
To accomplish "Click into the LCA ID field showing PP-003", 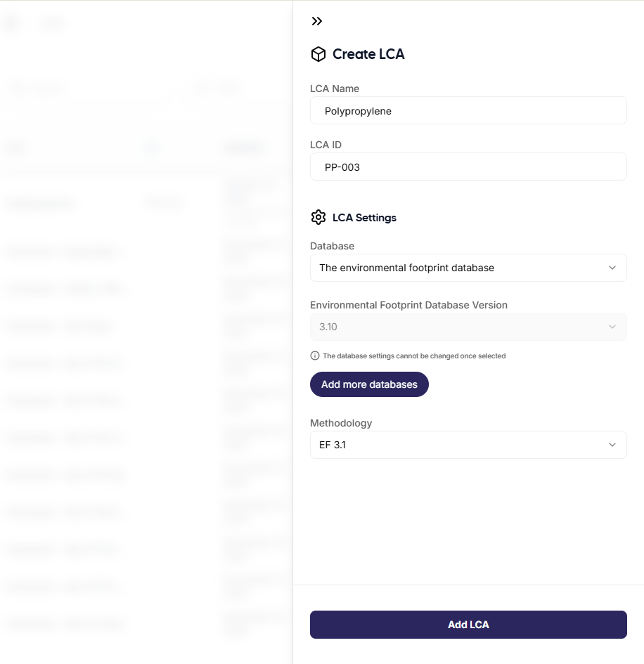I will tap(468, 167).
